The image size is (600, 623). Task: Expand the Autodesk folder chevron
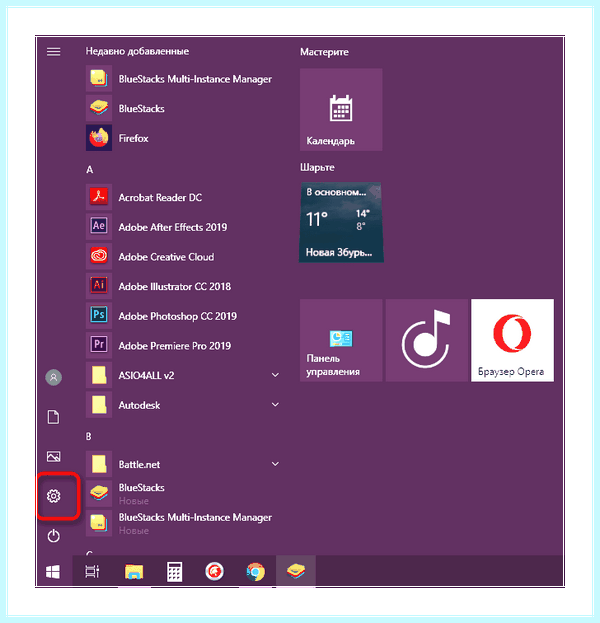[x=275, y=404]
